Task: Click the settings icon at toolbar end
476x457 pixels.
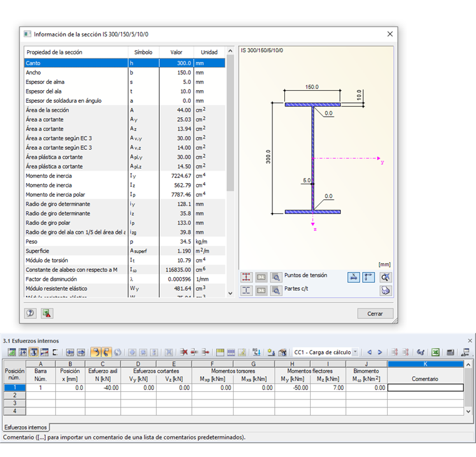Action: pos(465,352)
